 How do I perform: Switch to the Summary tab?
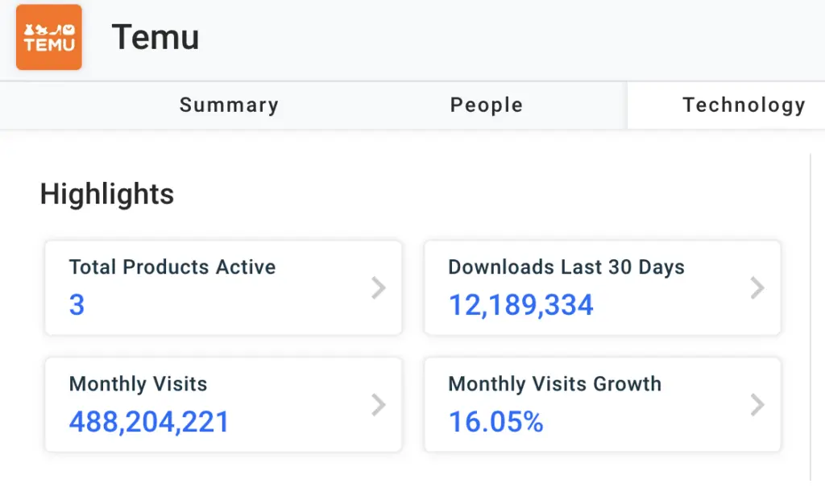tap(229, 105)
